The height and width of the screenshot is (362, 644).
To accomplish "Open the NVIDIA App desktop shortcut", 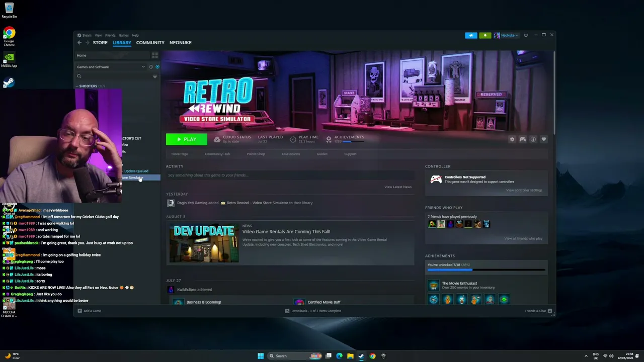I will (9, 60).
